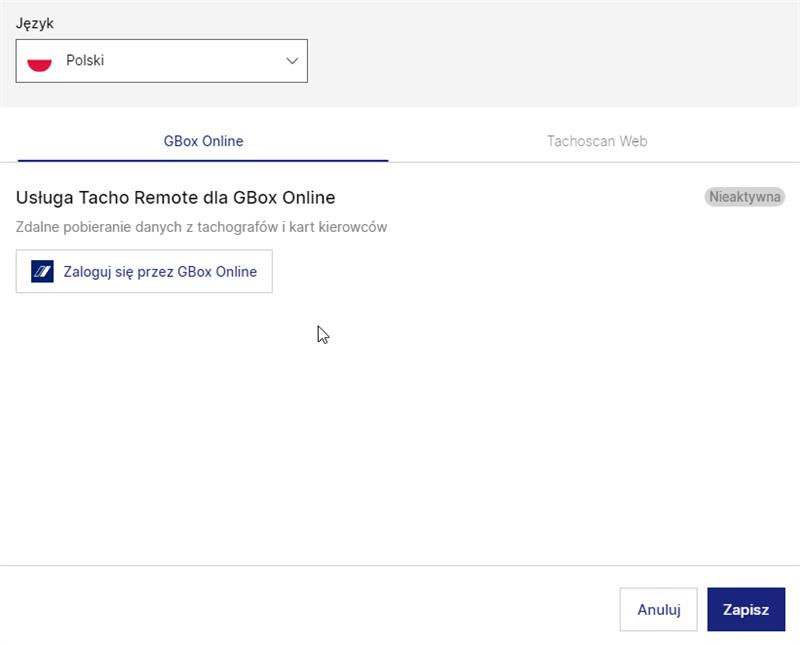Click the dropdown chevron next to Polski
Screen dimensions: 800x645
tap(292, 61)
